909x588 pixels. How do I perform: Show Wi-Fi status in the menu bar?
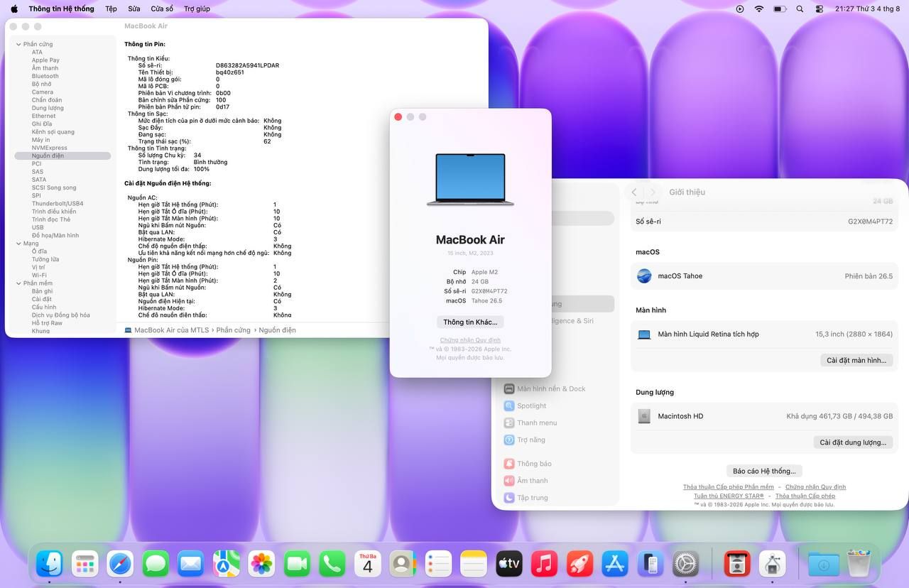tap(759, 9)
